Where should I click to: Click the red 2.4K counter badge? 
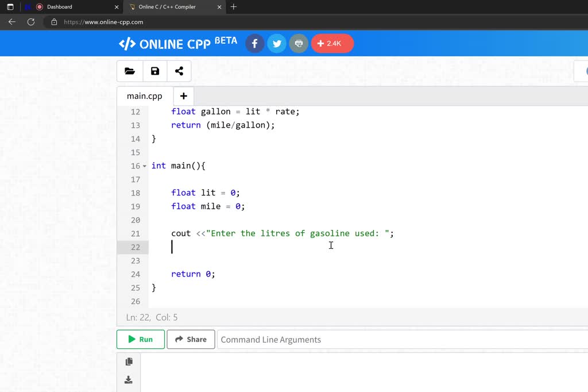tap(332, 43)
